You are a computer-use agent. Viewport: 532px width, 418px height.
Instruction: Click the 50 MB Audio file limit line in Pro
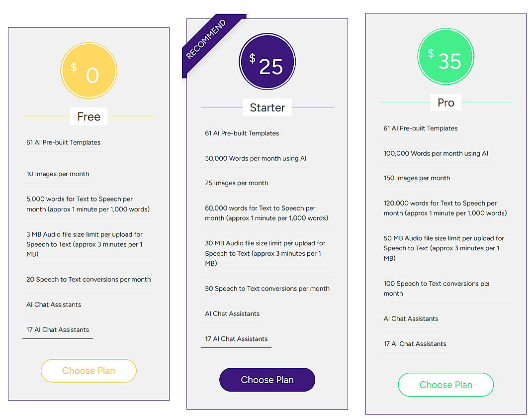pyautogui.click(x=444, y=248)
